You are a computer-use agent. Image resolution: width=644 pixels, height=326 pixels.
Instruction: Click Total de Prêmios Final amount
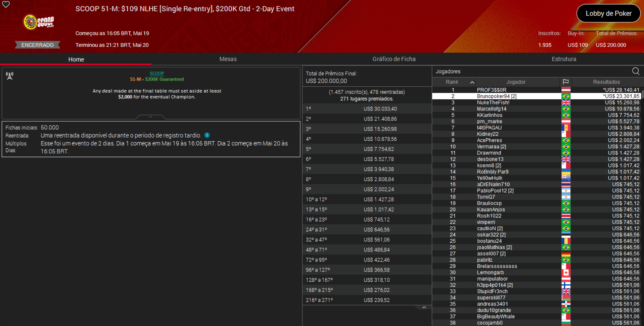tap(326, 81)
